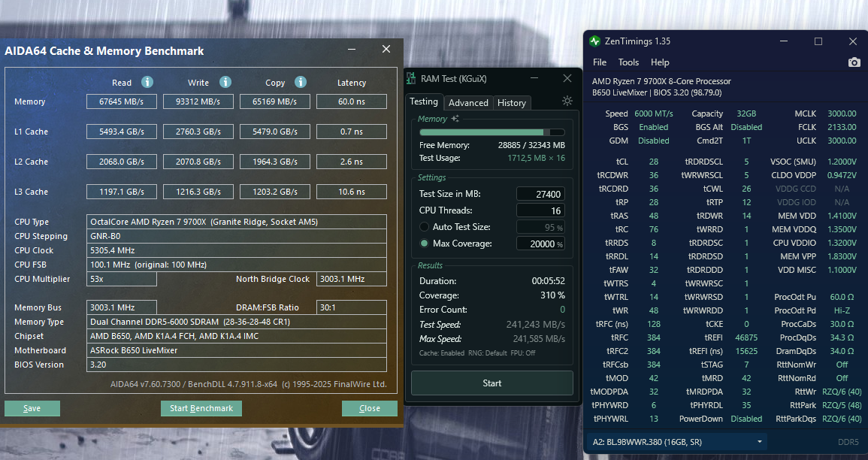Image resolution: width=868 pixels, height=460 pixels.
Task: Click the Close button in AIDA64
Action: (x=369, y=409)
